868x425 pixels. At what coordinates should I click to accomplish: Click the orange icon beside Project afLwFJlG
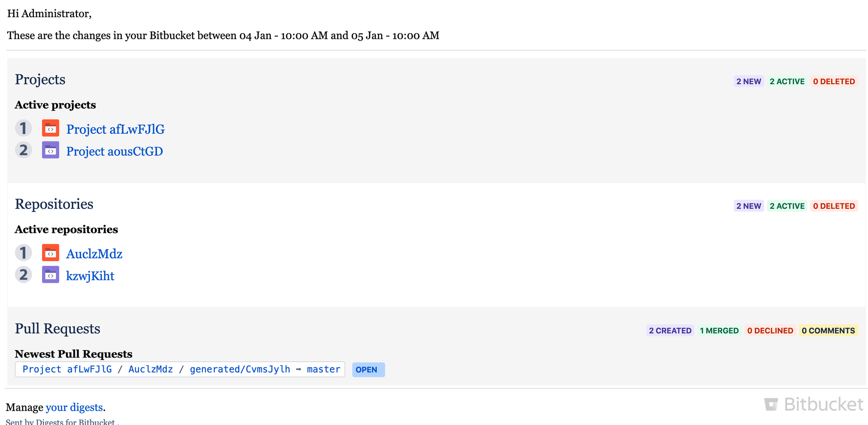coord(50,128)
